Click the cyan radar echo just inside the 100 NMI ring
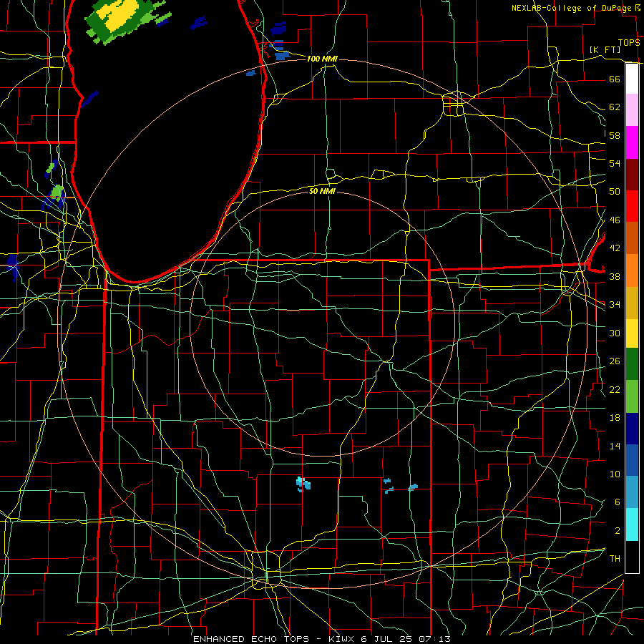This screenshot has width=644, height=644. pos(303,484)
